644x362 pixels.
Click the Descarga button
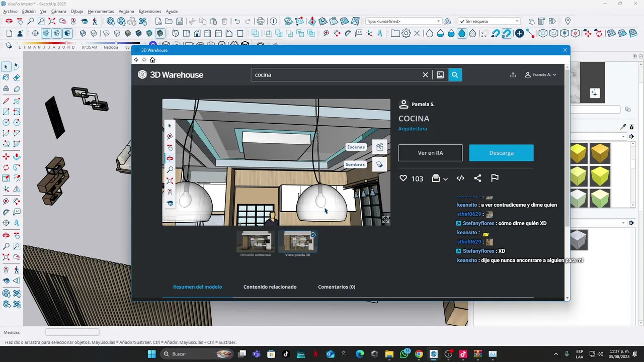(x=501, y=153)
